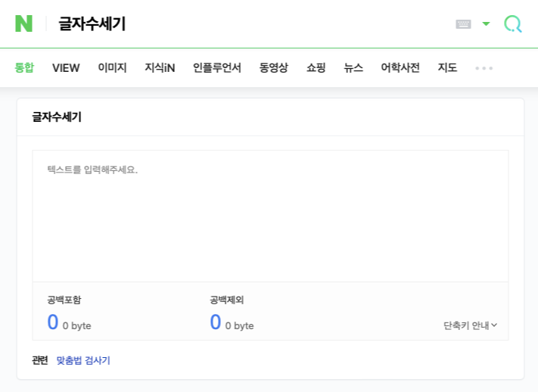
Task: Expand the 단축키 안내 shortcut guide
Action: click(x=470, y=325)
